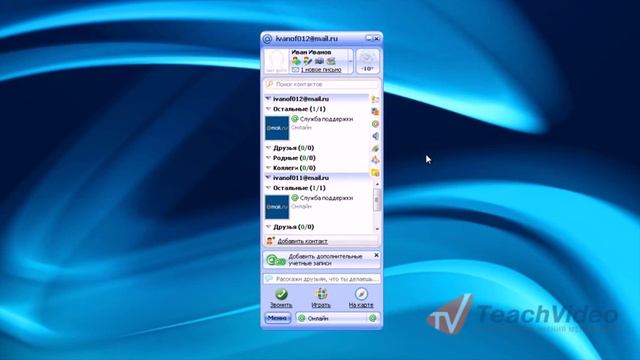Screen dimensions: 640x360
Task: Close the add additional accounts banner
Action: coord(376,255)
